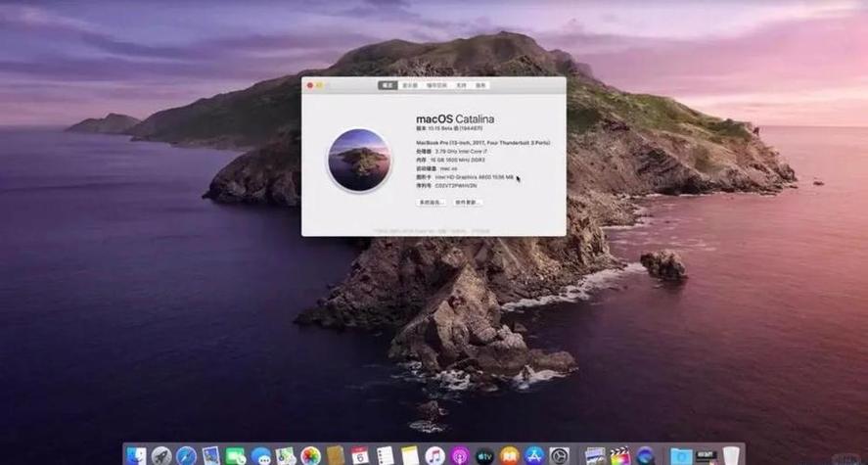
Task: Open Launchpad rocket icon in Dock
Action: 161,456
